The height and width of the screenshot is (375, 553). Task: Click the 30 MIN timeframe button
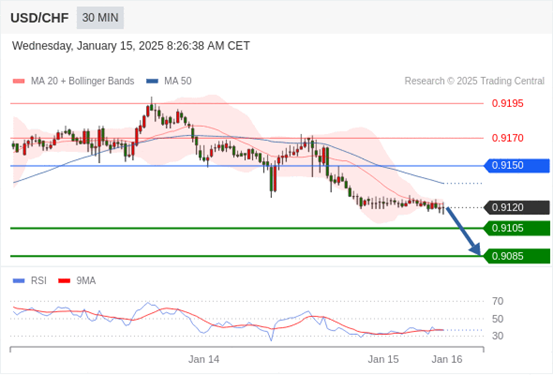(x=100, y=18)
